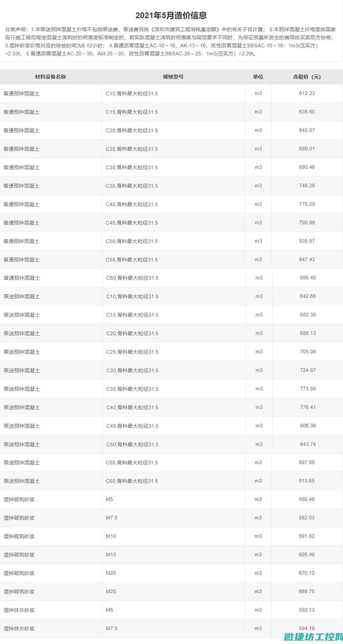
Task: Click the 微捷坊工控网 watermark logo
Action: [x=313, y=637]
